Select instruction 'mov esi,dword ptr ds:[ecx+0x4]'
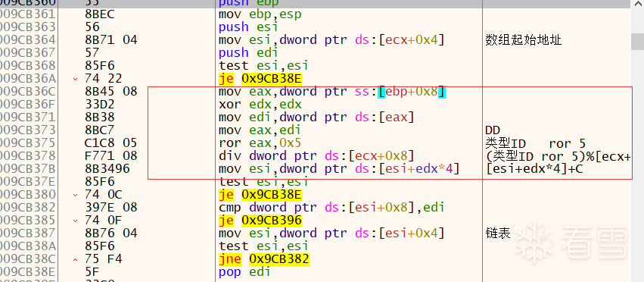Screen dimensions: 644x282 click(x=331, y=40)
